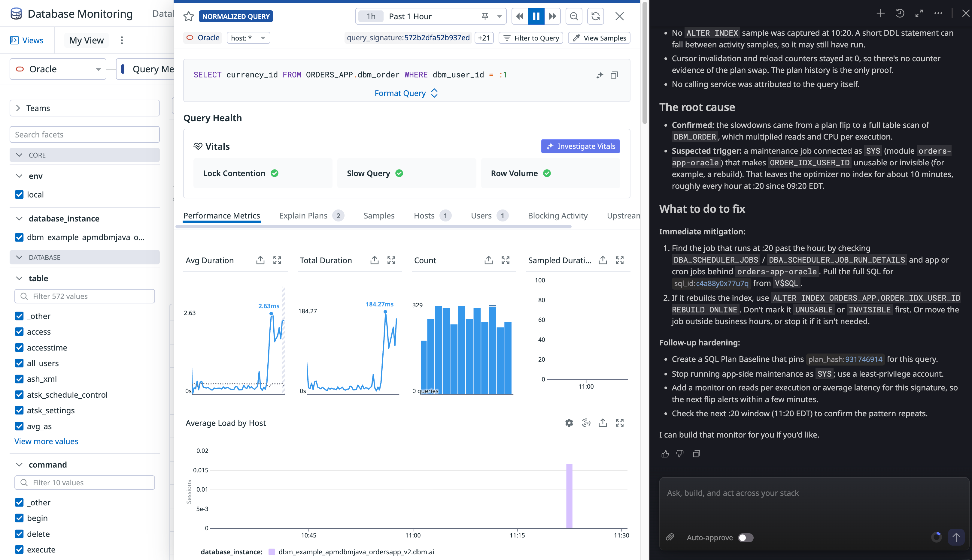Expand Sampled Duration graph fullscreen
The image size is (972, 560).
click(619, 260)
